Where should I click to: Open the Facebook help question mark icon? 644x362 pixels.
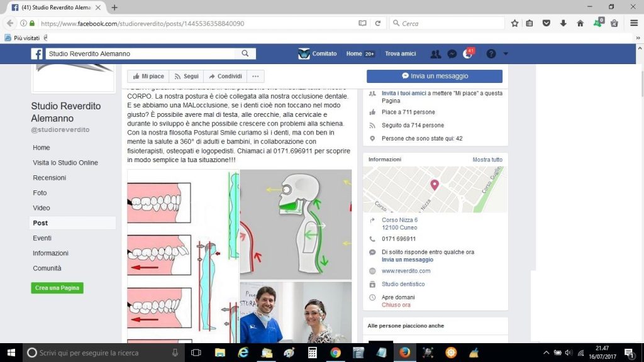point(491,54)
